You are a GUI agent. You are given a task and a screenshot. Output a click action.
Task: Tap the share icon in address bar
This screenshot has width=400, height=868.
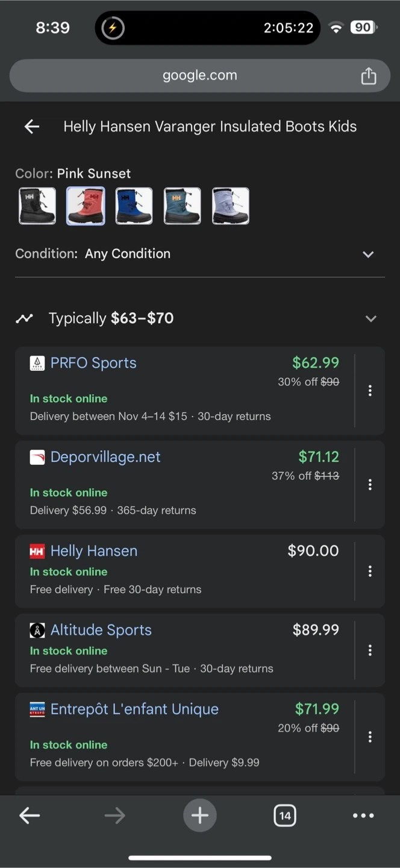coord(368,76)
